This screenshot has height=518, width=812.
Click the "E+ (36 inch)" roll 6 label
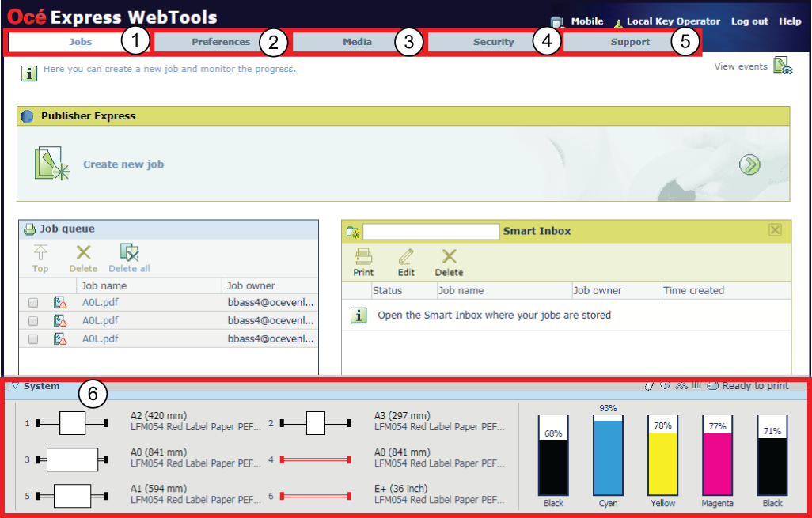[x=400, y=489]
